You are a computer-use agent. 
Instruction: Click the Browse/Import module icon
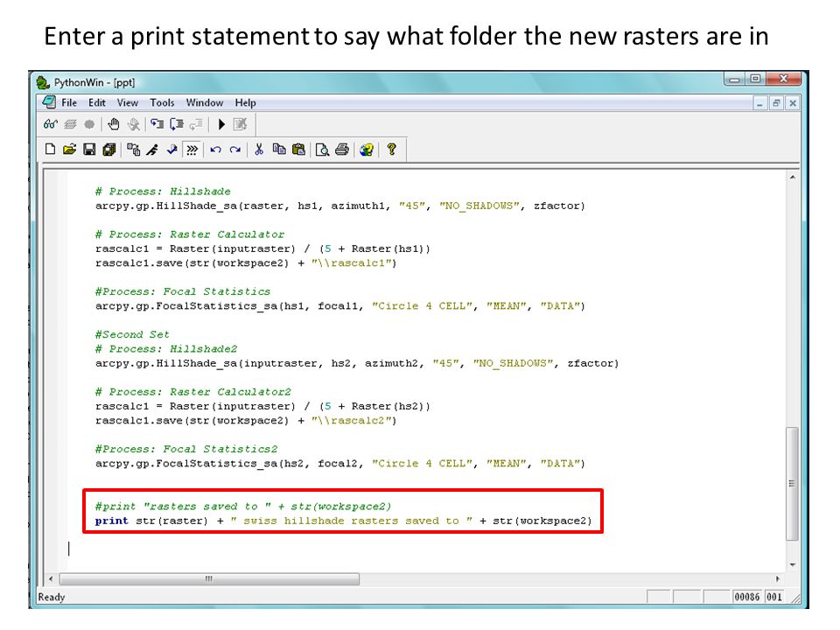tap(133, 150)
